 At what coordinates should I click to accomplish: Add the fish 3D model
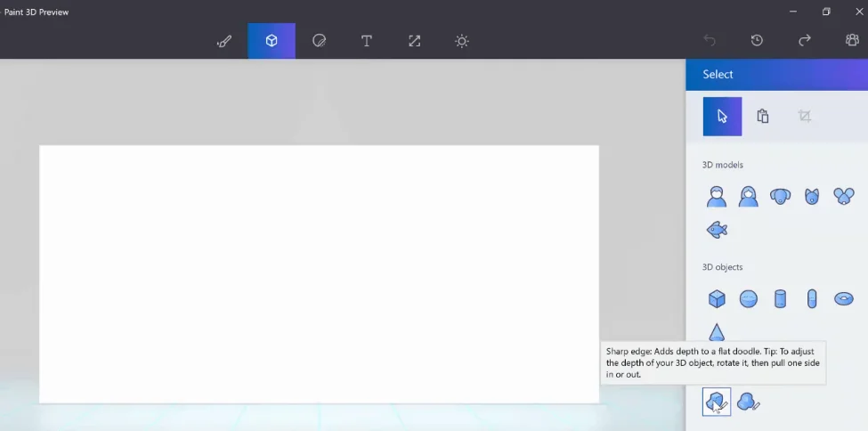click(x=717, y=230)
